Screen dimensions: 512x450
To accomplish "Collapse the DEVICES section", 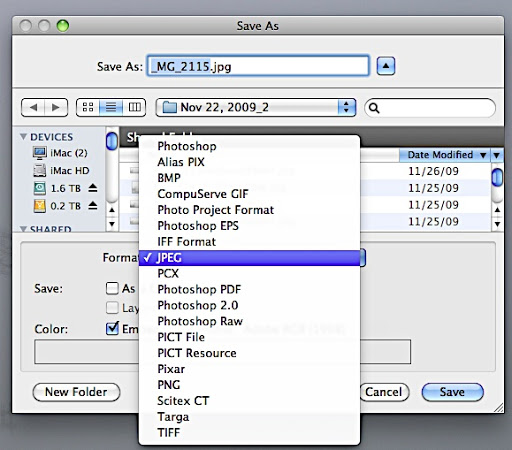I will 23,137.
